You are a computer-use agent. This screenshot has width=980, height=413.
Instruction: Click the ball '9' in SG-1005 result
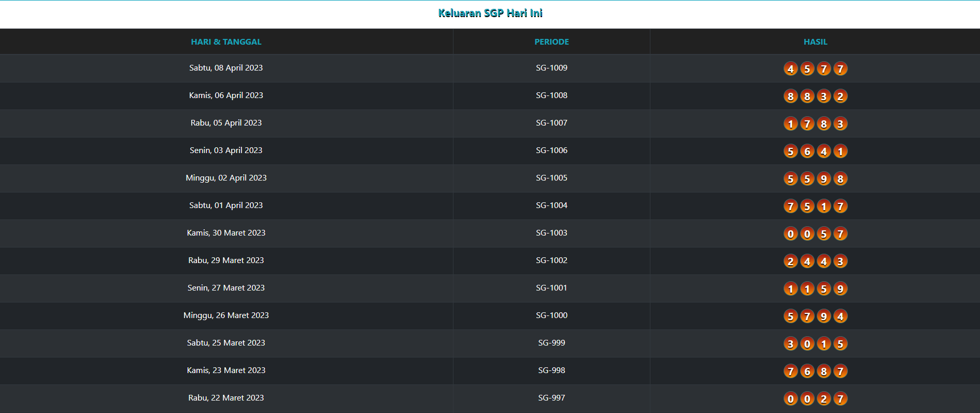[x=824, y=178]
